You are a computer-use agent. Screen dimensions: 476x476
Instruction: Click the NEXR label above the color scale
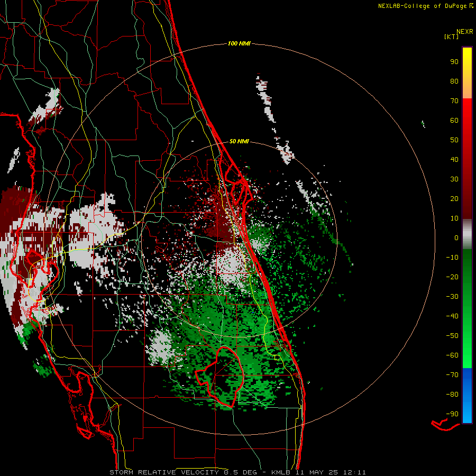coord(465,32)
